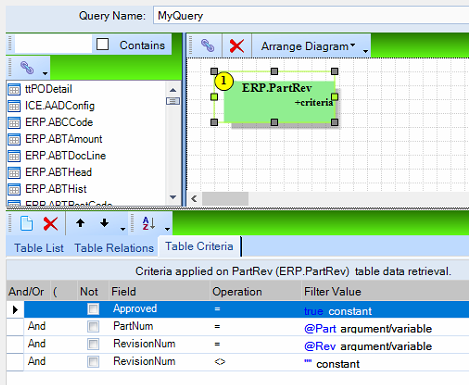Click table icon next to ttPODetail
Image resolution: width=469 pixels, height=385 pixels.
pyautogui.click(x=14, y=89)
